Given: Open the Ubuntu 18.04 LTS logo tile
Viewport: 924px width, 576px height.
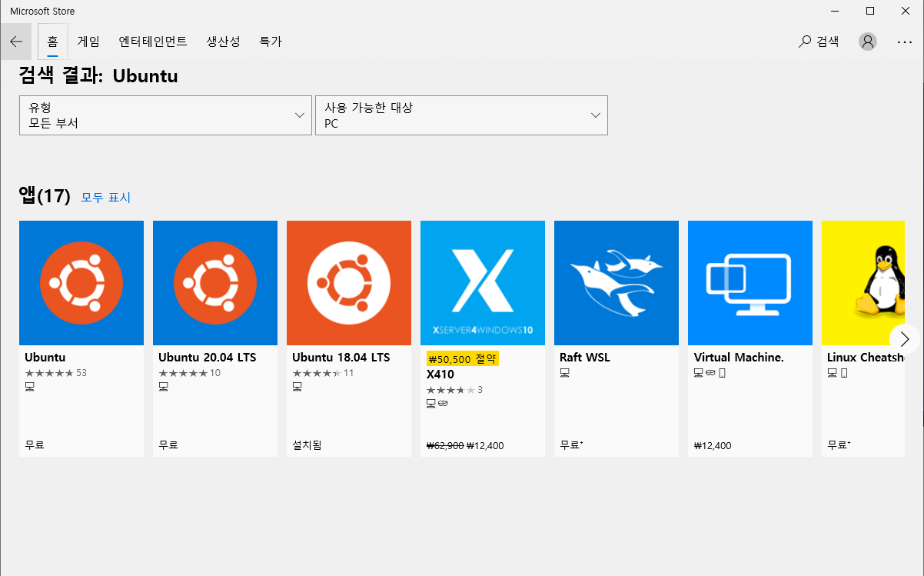Looking at the screenshot, I should tap(349, 283).
